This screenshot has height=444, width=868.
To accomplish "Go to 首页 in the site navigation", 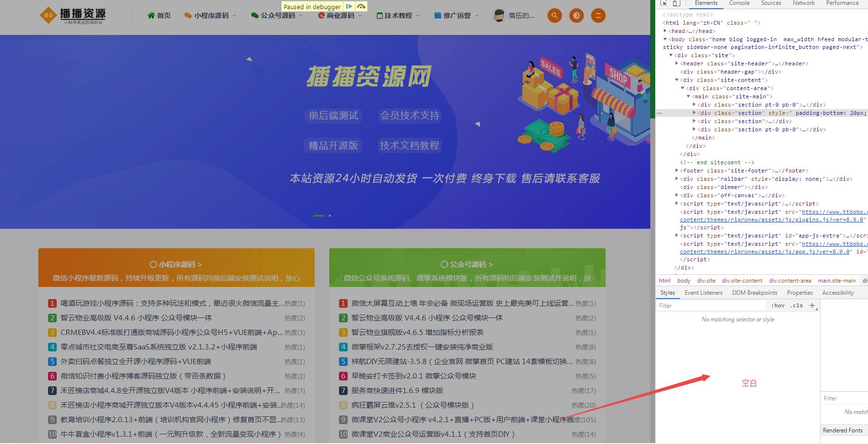I will (164, 16).
